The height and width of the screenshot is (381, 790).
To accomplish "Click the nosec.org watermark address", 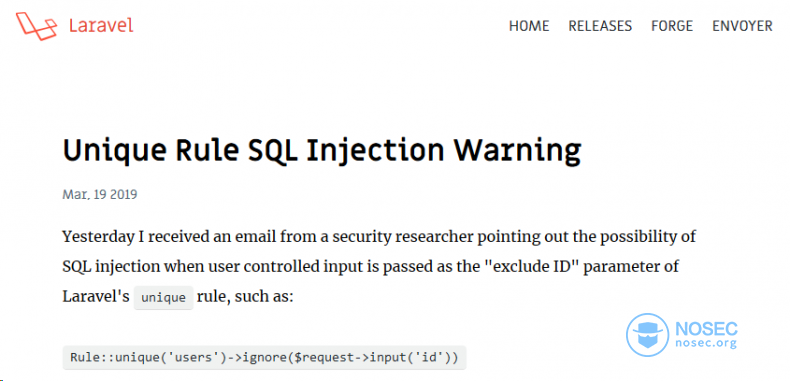I will pos(705,344).
